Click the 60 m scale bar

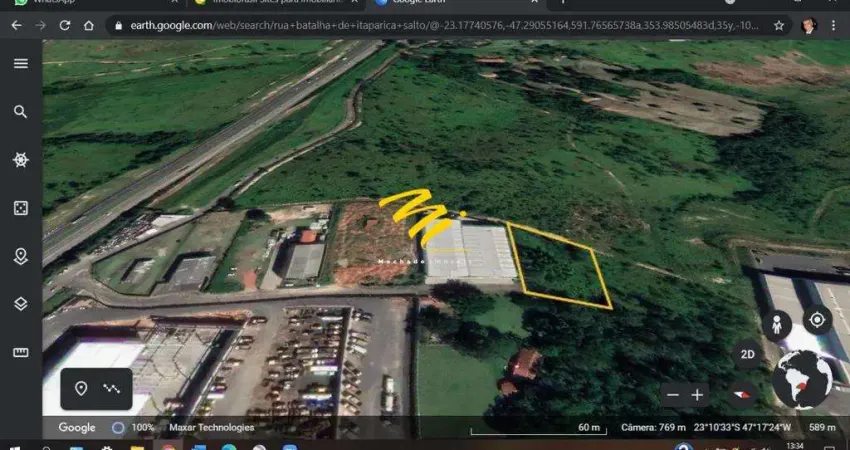(538, 429)
